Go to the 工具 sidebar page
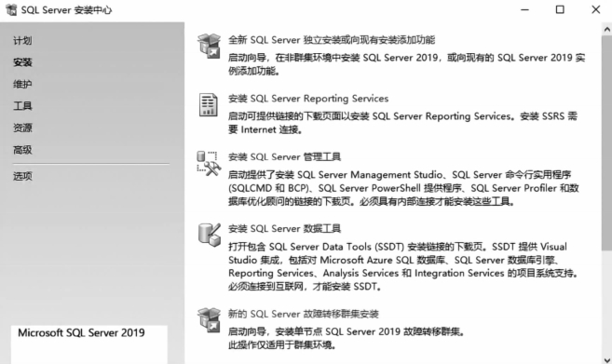 coord(22,106)
